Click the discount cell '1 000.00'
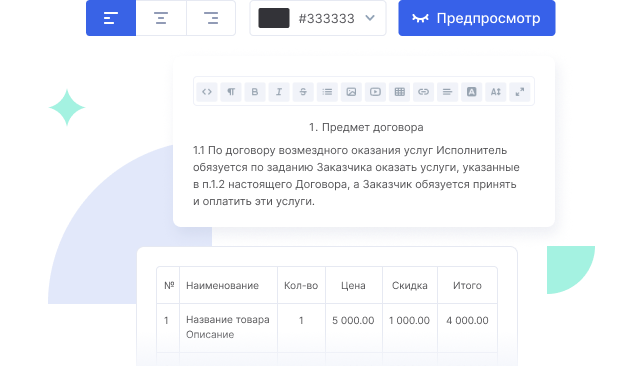This screenshot has height=366, width=642. point(409,320)
